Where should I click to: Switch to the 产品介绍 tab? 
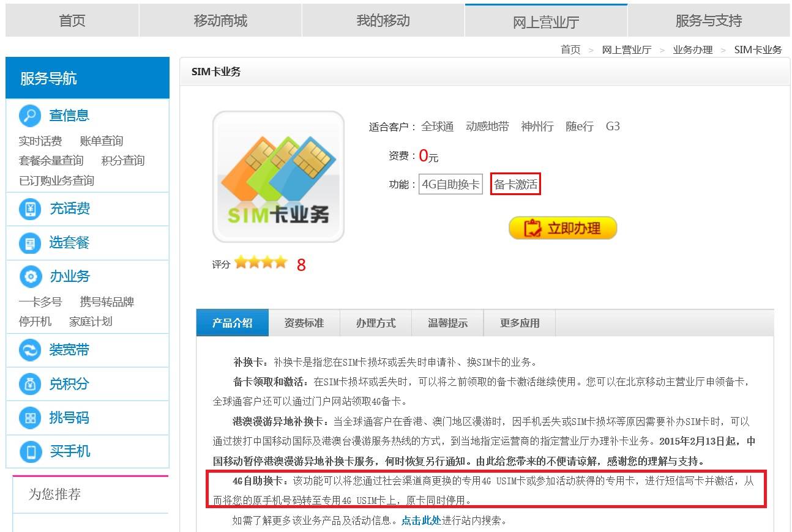pos(233,323)
